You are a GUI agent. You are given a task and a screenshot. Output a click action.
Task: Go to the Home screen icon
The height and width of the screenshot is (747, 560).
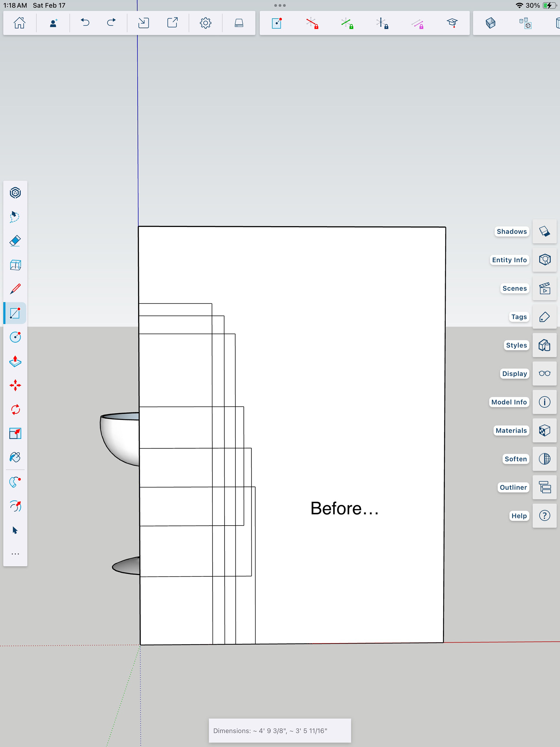[19, 23]
